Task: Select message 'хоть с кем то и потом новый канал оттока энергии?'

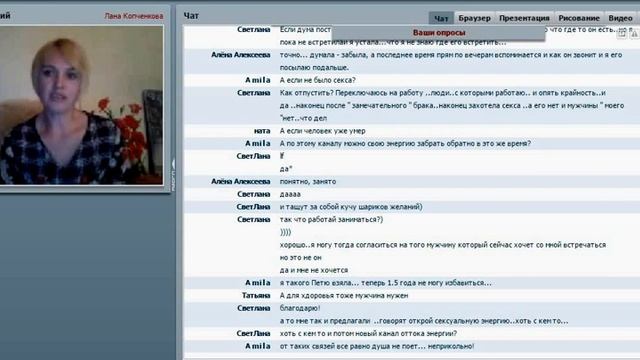Action: (x=368, y=333)
